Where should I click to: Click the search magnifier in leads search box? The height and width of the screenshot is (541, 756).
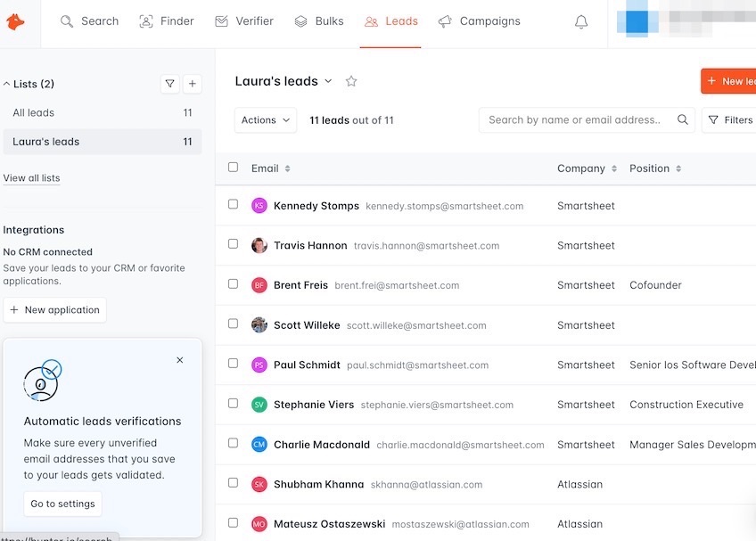pos(682,119)
